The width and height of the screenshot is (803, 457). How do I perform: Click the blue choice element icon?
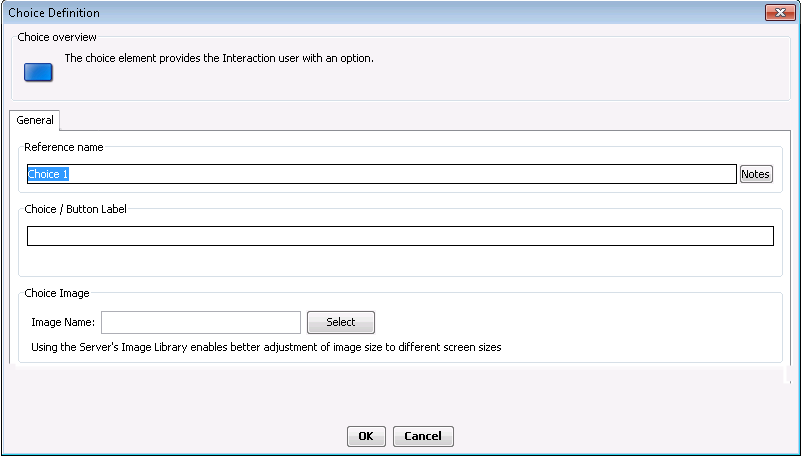pos(38,72)
